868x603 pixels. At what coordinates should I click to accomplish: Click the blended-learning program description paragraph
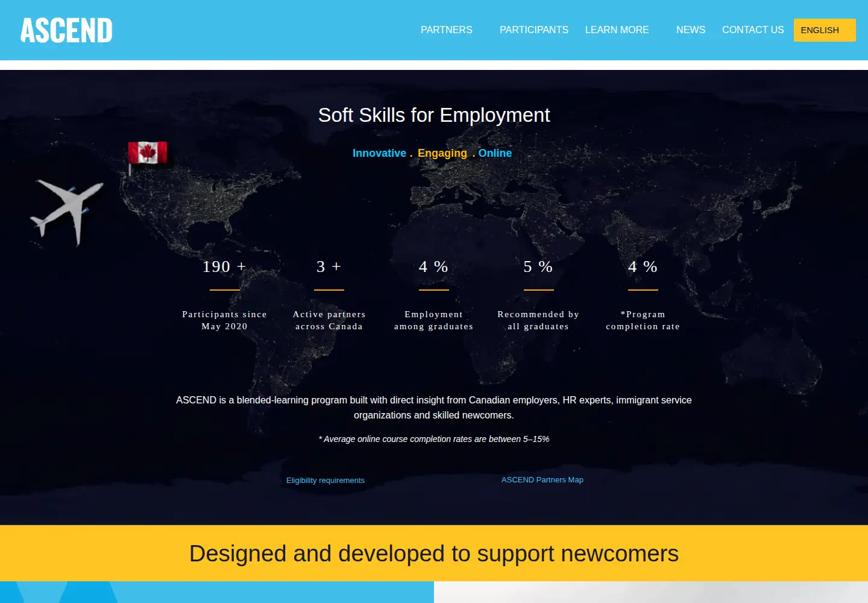[434, 408]
